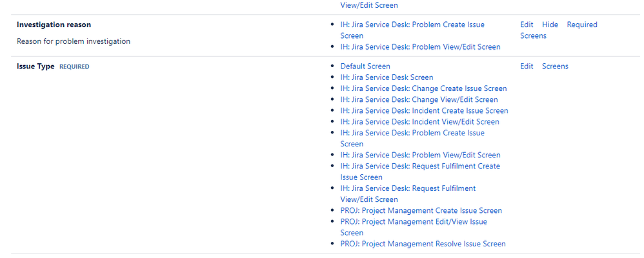Open Screens link for Issue Type
Viewport: 644px width, 258px height.
click(x=555, y=66)
